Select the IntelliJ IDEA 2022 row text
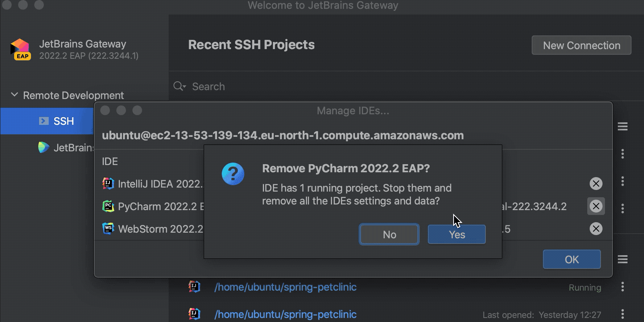The image size is (644, 322). (160, 184)
